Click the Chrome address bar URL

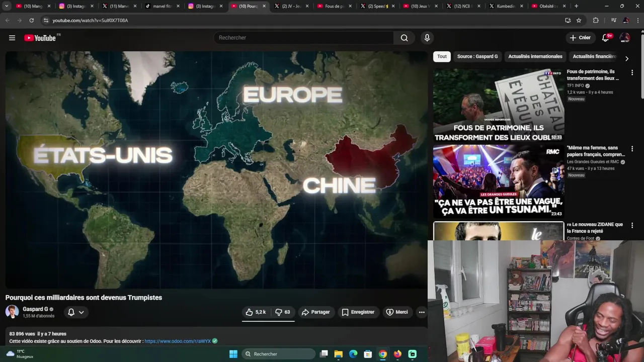point(90,20)
